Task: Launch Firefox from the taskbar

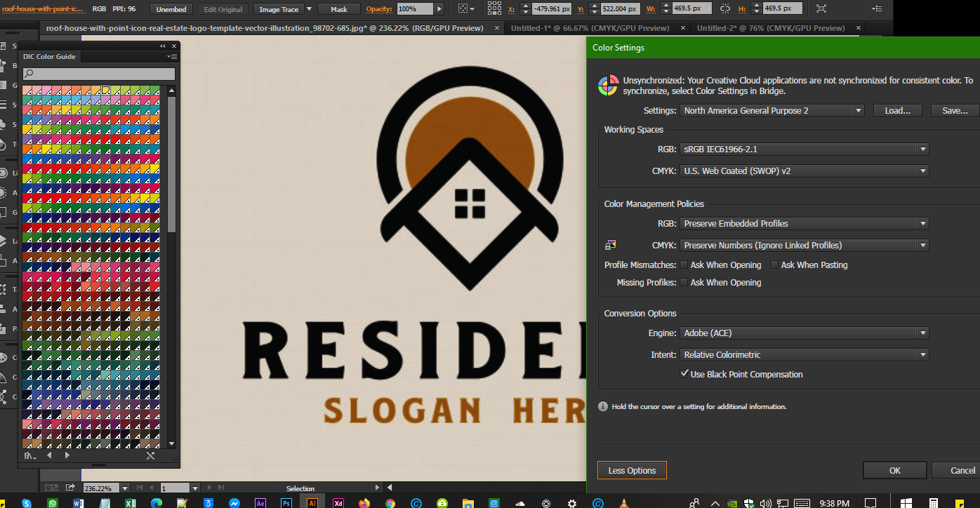Action: [x=364, y=502]
